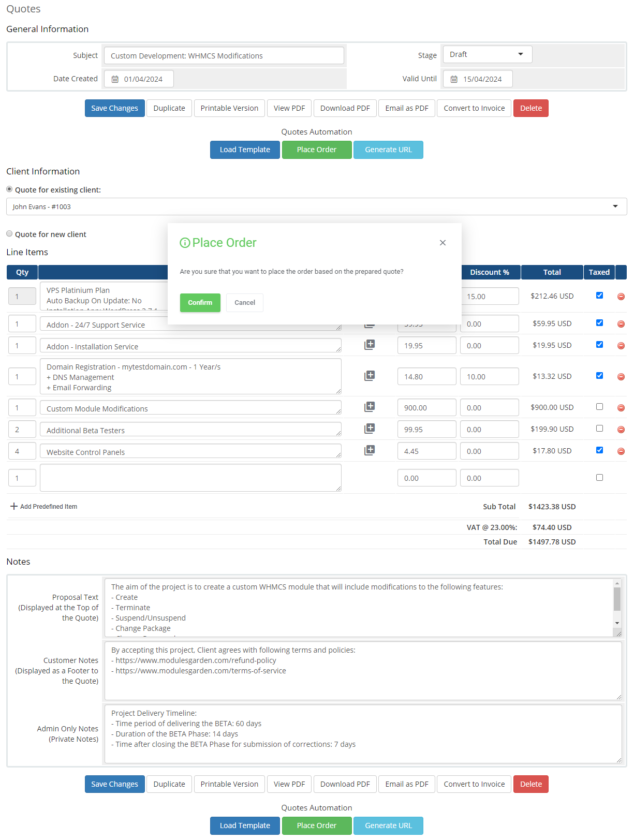Confirm placing the order
The width and height of the screenshot is (634, 840).
tap(200, 303)
